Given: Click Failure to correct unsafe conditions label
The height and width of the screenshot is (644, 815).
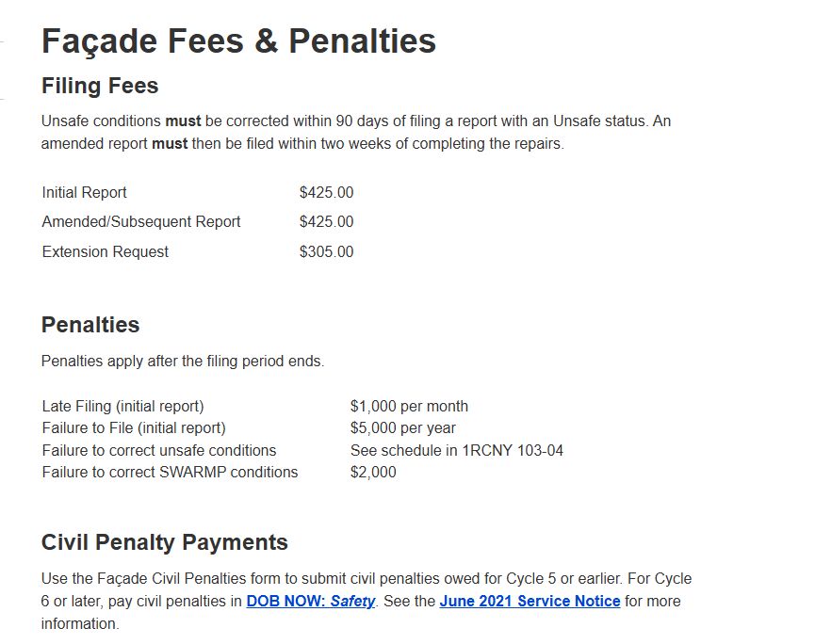Looking at the screenshot, I should [x=159, y=450].
